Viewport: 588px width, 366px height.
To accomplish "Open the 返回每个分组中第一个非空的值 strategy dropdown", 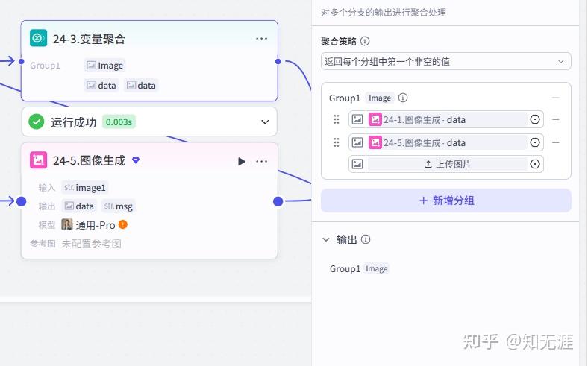I will (446, 61).
